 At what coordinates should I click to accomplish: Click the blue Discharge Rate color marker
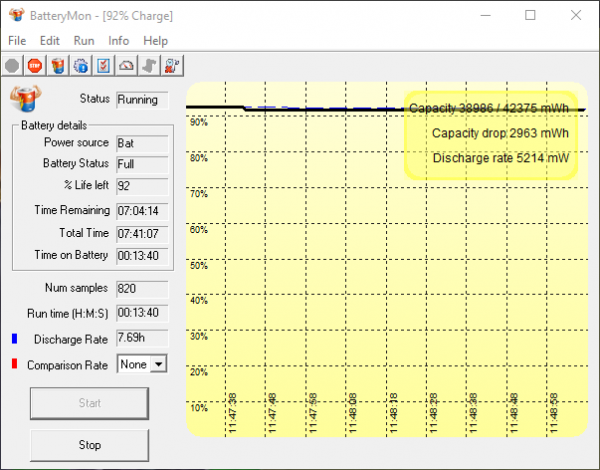[15, 339]
